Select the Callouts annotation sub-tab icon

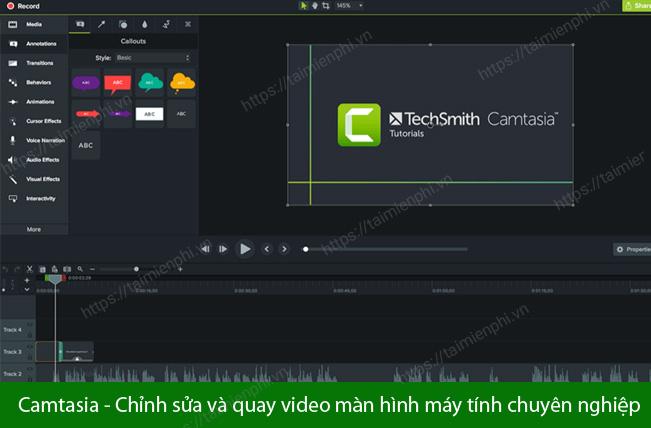[x=80, y=24]
